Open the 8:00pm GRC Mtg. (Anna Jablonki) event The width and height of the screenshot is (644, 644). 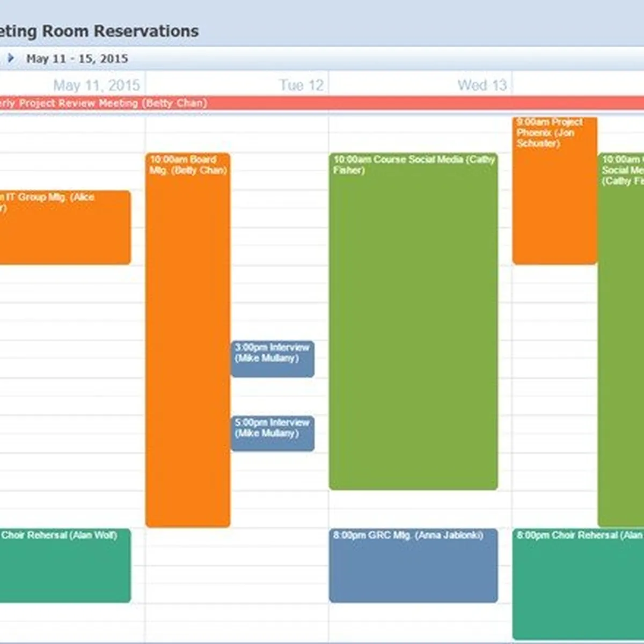pyautogui.click(x=413, y=565)
